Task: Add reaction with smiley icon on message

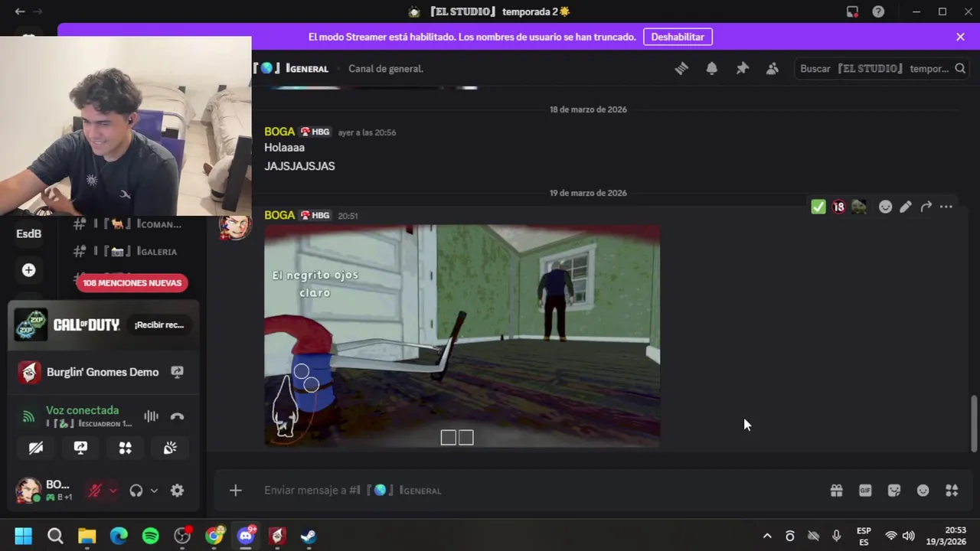Action: pyautogui.click(x=885, y=207)
